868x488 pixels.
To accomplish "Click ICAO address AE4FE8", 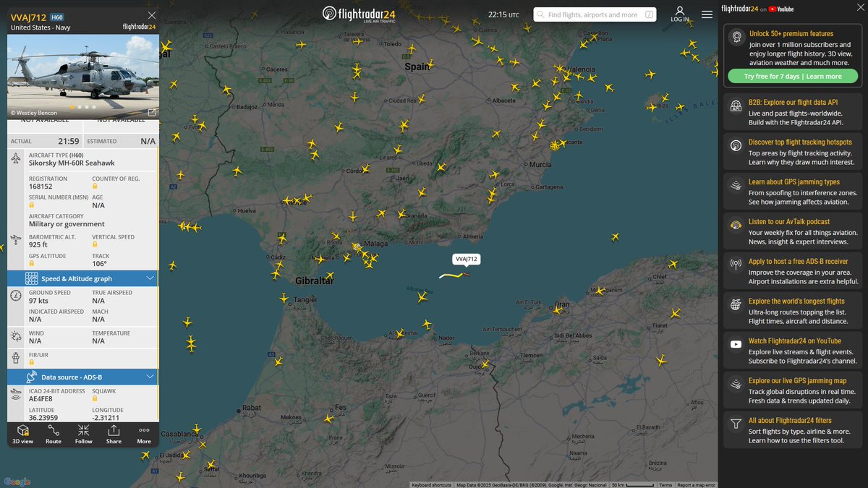I will 41,398.
